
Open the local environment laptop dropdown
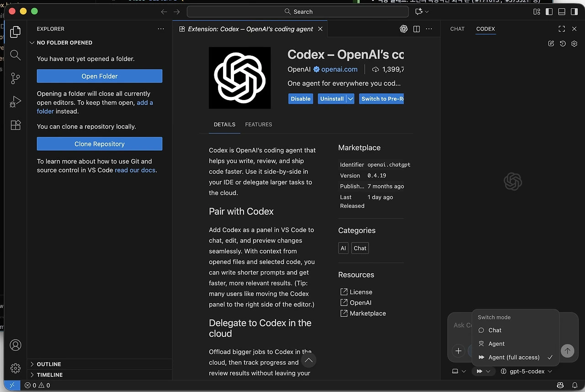[459, 371]
